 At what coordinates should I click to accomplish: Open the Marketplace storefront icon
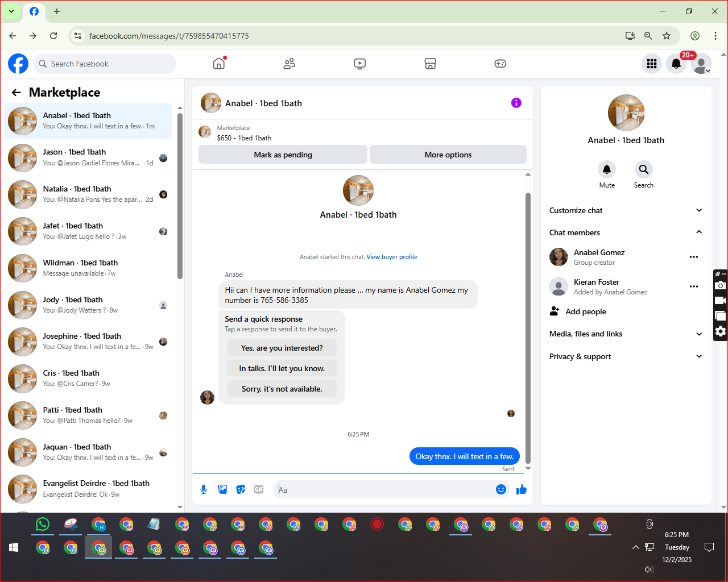pyautogui.click(x=431, y=64)
